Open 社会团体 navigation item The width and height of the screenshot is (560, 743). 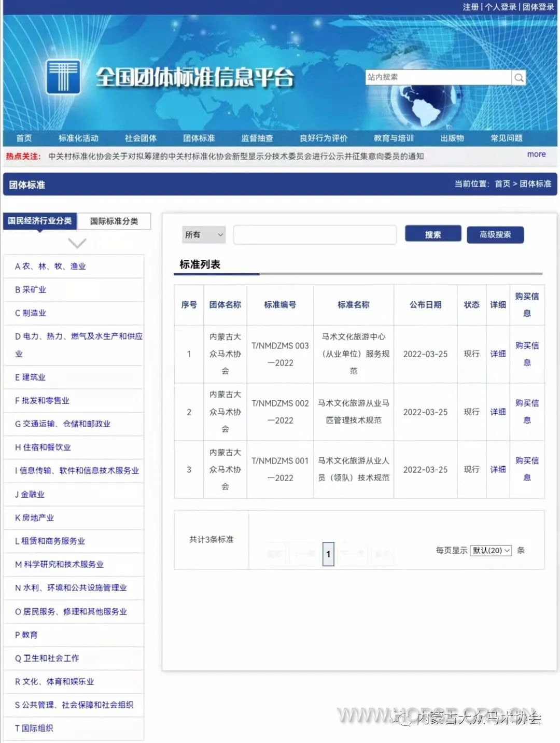141,138
